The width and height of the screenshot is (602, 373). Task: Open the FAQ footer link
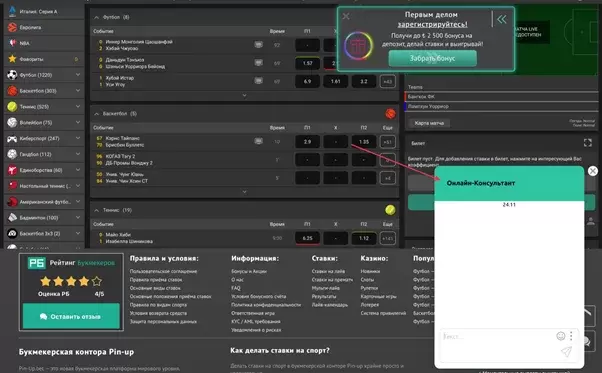coord(236,288)
